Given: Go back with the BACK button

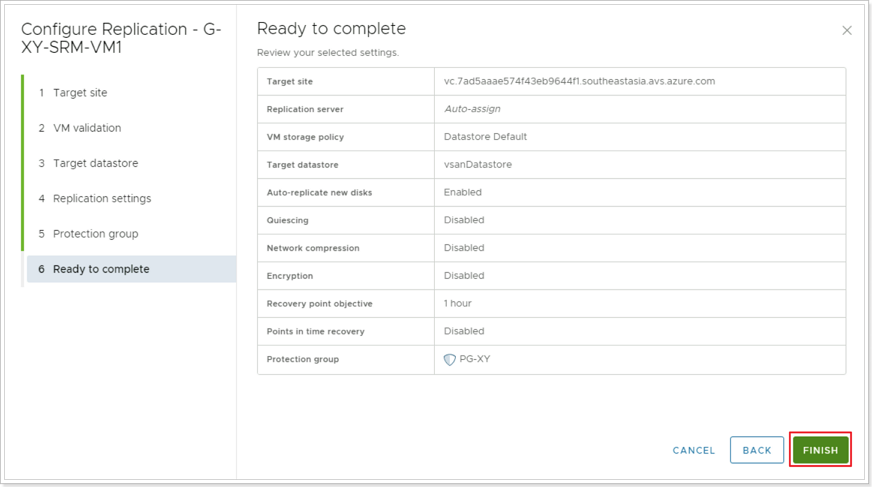Looking at the screenshot, I should [x=756, y=450].
